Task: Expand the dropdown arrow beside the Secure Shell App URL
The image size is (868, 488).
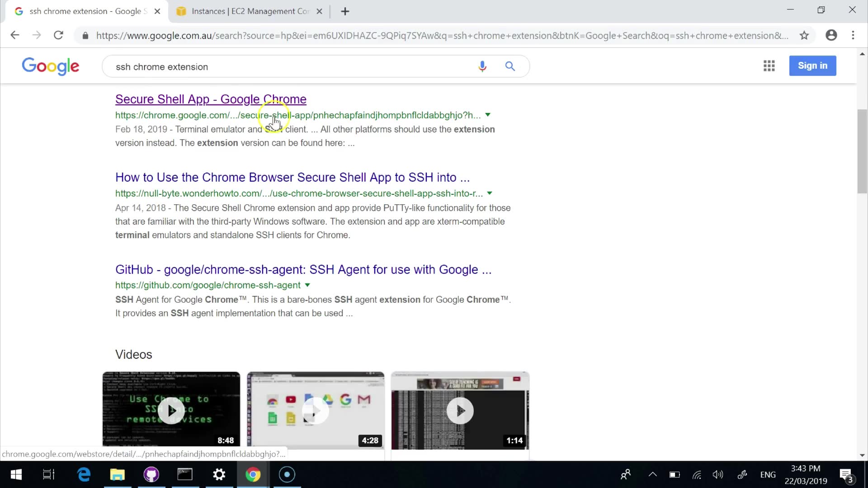Action: (x=488, y=115)
